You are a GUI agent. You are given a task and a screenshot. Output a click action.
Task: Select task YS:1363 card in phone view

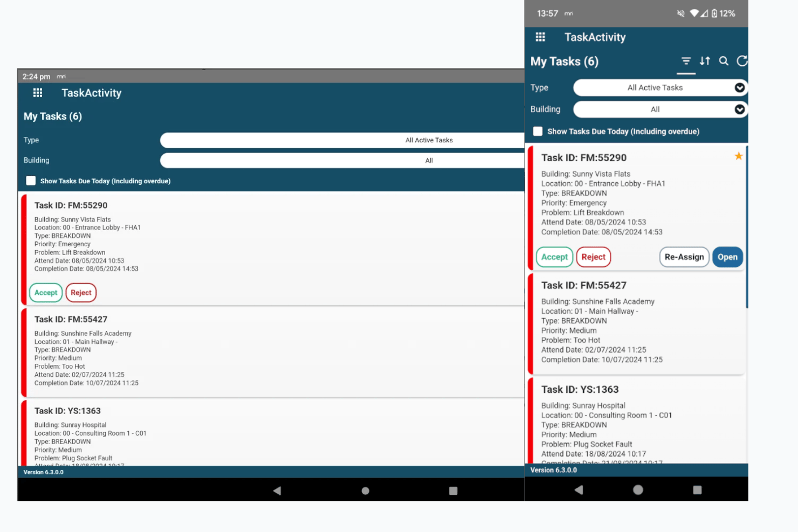click(636, 420)
